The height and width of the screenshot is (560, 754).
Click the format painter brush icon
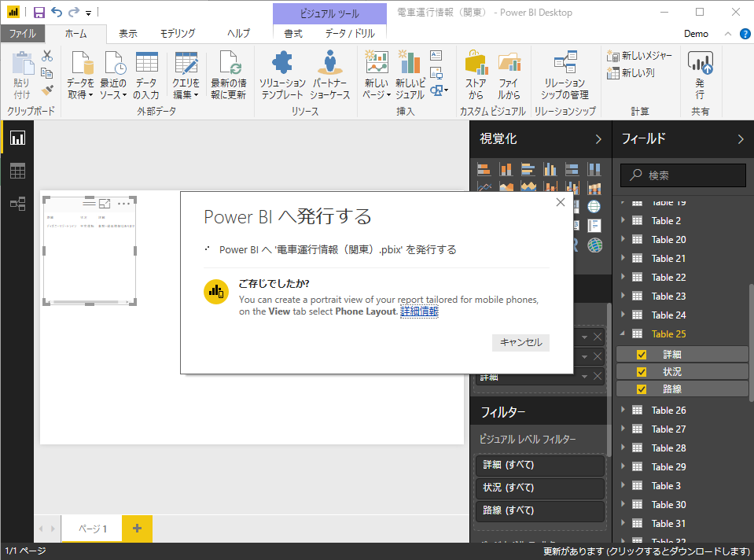pyautogui.click(x=47, y=90)
